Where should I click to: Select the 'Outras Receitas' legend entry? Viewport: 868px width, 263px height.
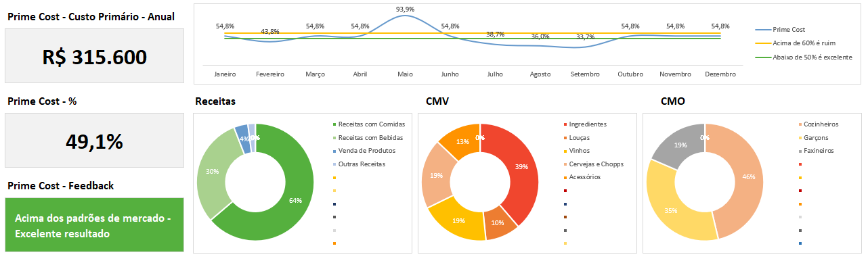[x=358, y=164]
